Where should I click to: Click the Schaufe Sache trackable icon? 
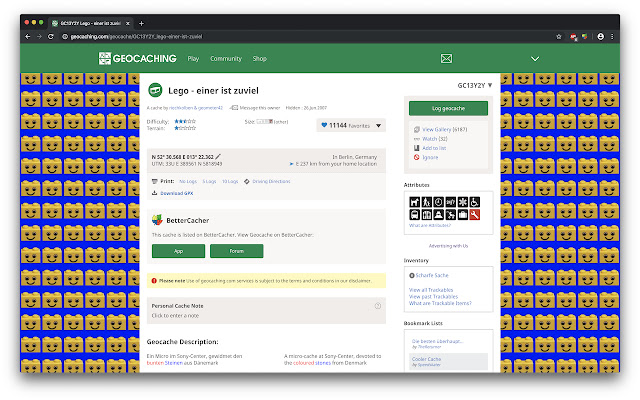coord(412,276)
